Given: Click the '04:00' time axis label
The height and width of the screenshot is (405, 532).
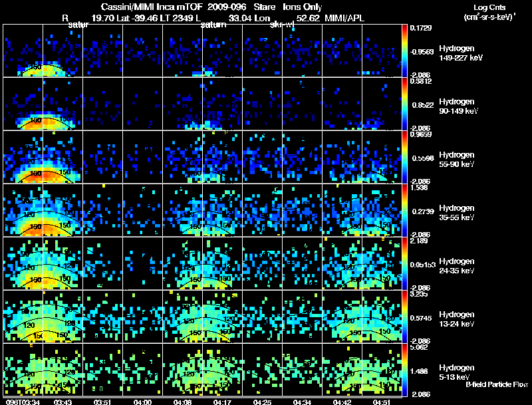Looking at the screenshot, I should tap(142, 402).
